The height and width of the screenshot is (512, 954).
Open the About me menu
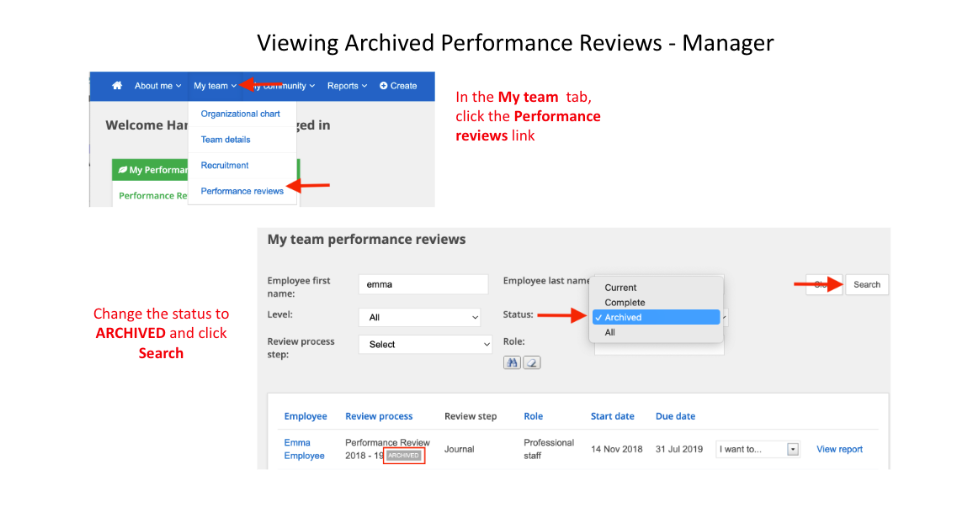coord(158,86)
